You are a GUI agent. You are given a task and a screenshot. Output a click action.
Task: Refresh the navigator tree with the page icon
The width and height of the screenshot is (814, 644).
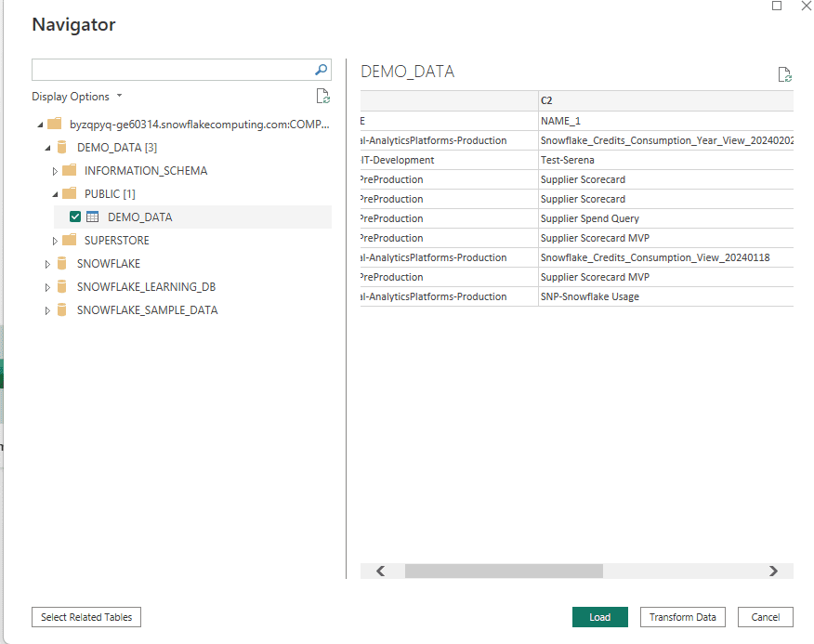click(x=322, y=96)
